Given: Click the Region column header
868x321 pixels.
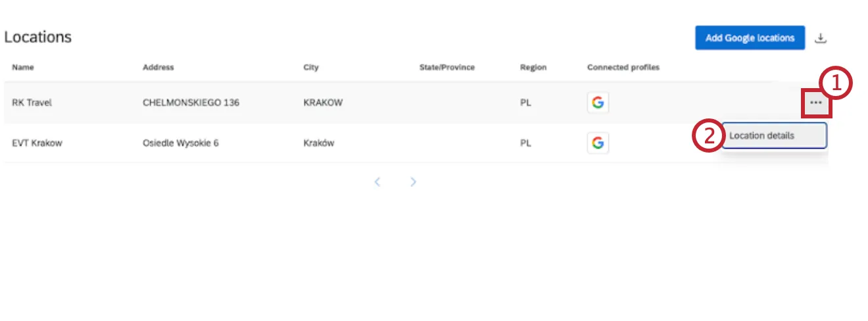Looking at the screenshot, I should 533,67.
